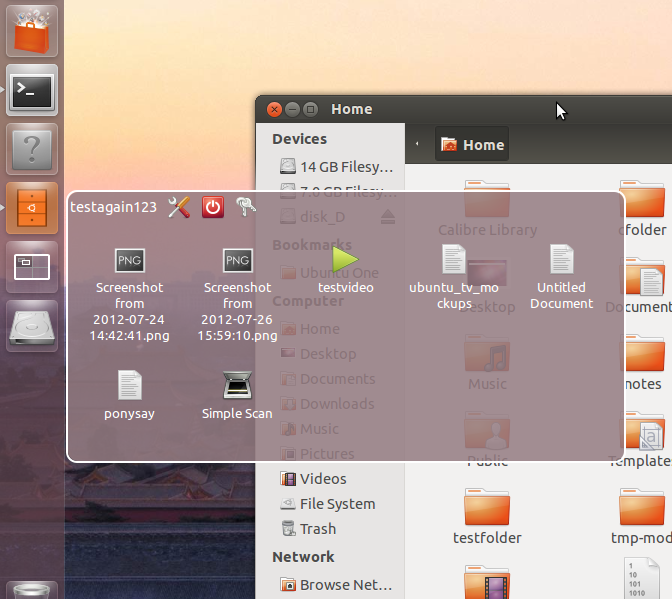Open the binary file icon in file pane
Viewport: 672px width, 599px height.
click(641, 578)
